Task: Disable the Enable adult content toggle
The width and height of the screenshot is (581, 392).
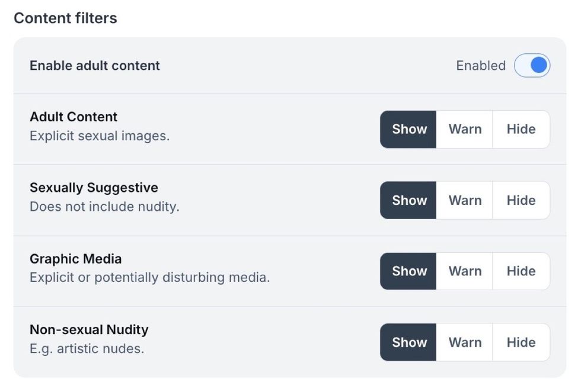Action: coord(532,65)
